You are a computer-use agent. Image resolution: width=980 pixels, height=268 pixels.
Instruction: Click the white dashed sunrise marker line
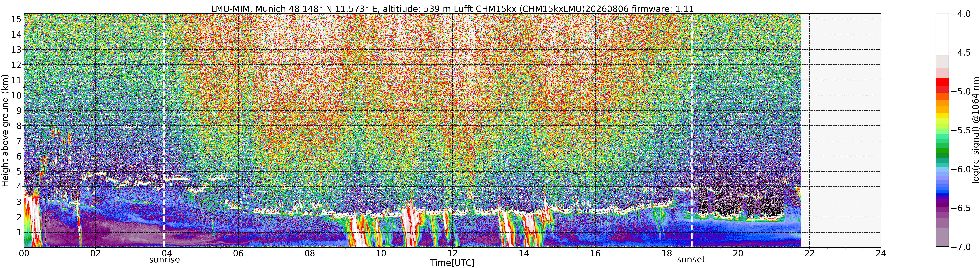[x=164, y=131]
